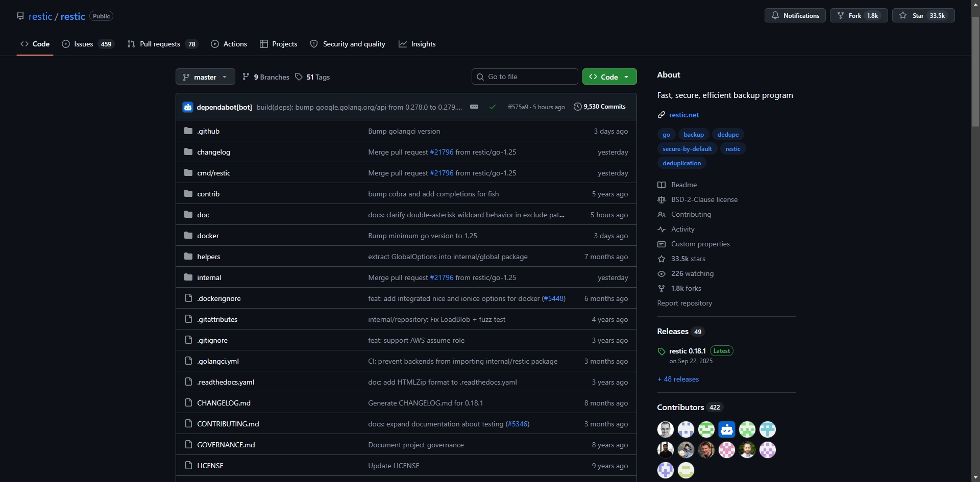980x482 pixels.
Task: Click the stars icon beside 33.5k stars
Action: click(x=661, y=259)
